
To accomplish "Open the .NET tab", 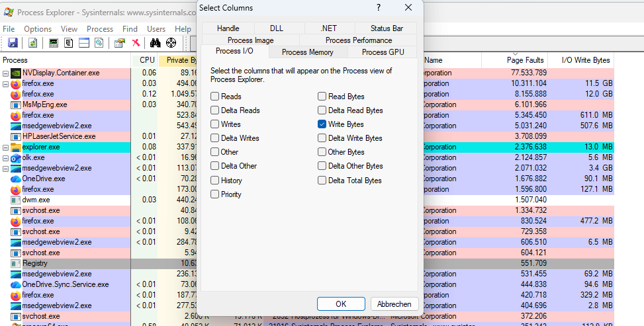I will click(328, 28).
